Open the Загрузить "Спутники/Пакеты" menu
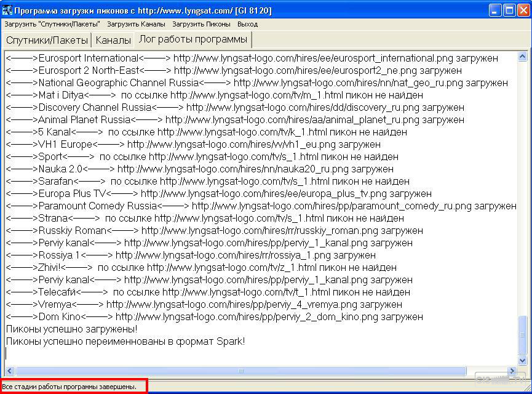The width and height of the screenshot is (532, 394). (52, 24)
